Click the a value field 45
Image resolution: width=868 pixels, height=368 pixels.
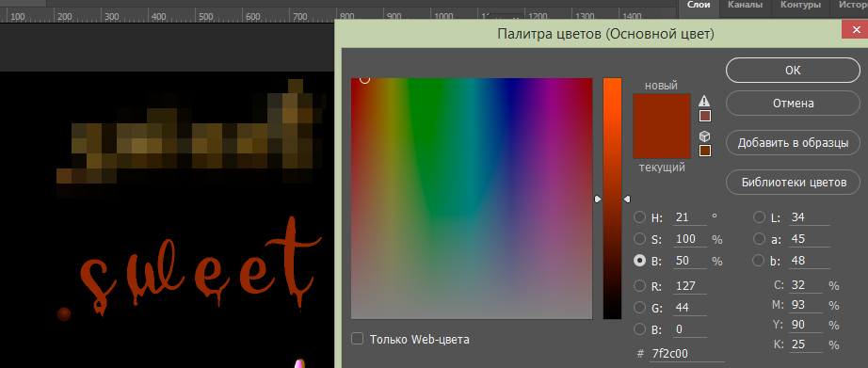pos(810,239)
